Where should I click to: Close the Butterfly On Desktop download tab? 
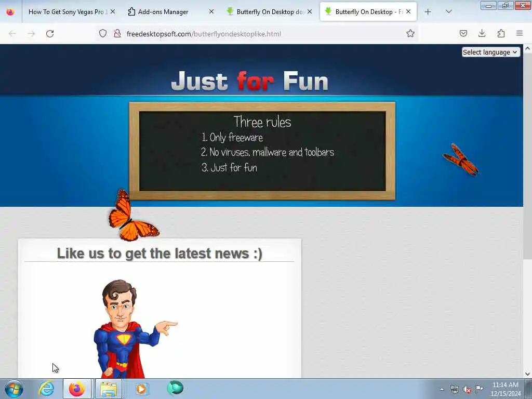(310, 12)
